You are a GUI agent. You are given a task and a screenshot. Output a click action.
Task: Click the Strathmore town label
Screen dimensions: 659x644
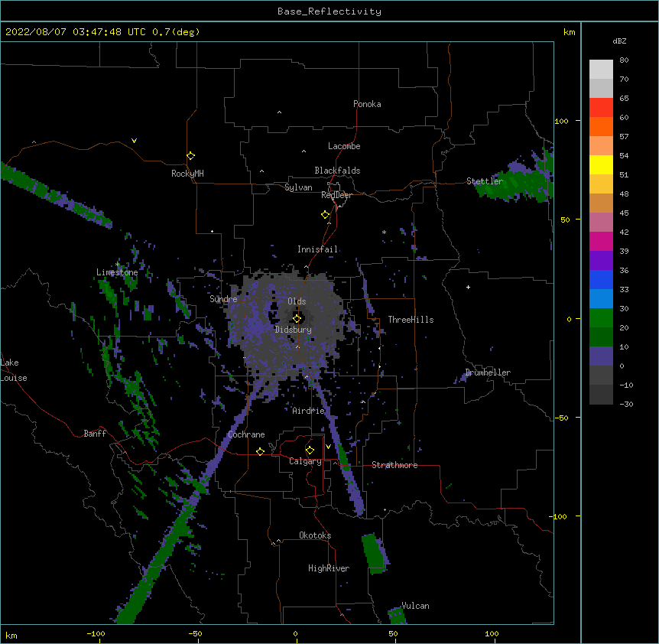[x=394, y=465]
